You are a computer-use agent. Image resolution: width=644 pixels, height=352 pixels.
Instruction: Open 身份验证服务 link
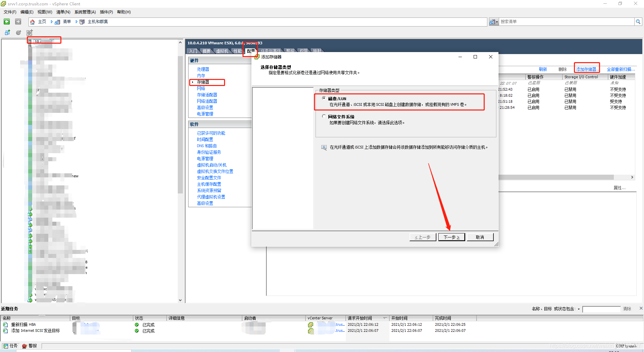[x=209, y=152]
